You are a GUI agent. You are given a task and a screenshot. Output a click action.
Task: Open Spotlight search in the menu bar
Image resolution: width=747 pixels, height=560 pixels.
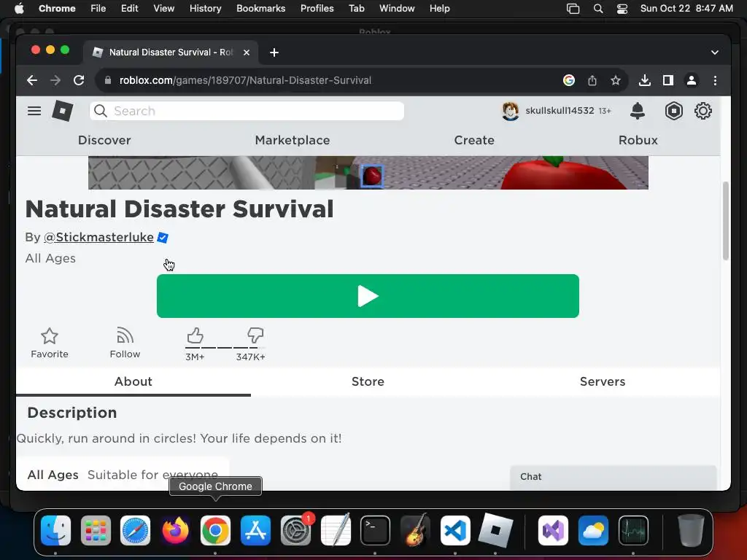tap(598, 9)
